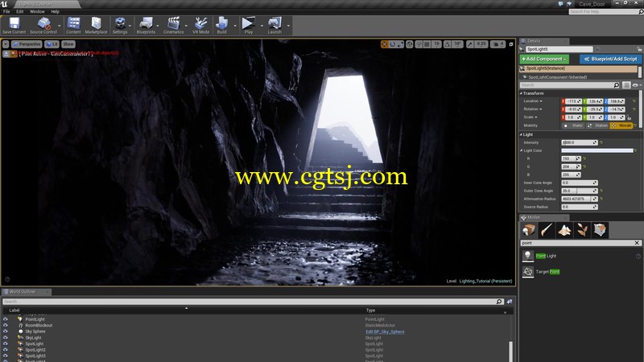This screenshot has width=644, height=362.
Task: Open Source Control from the toolbar
Action: tap(43, 26)
